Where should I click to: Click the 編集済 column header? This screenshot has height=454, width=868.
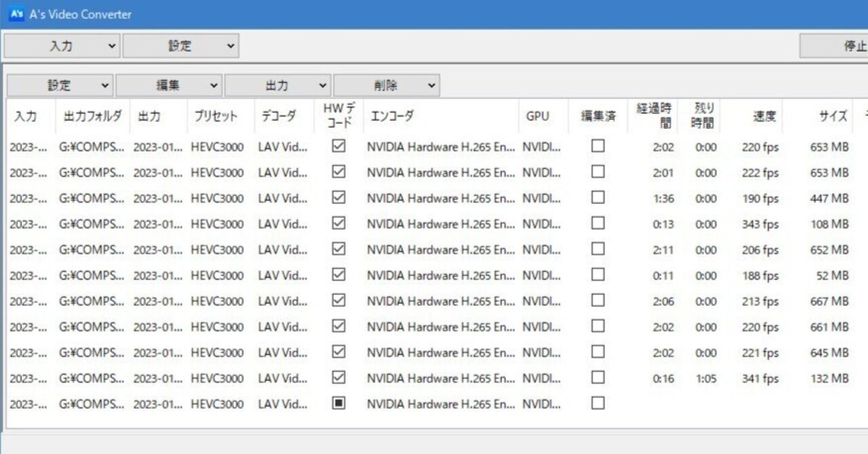pos(597,116)
